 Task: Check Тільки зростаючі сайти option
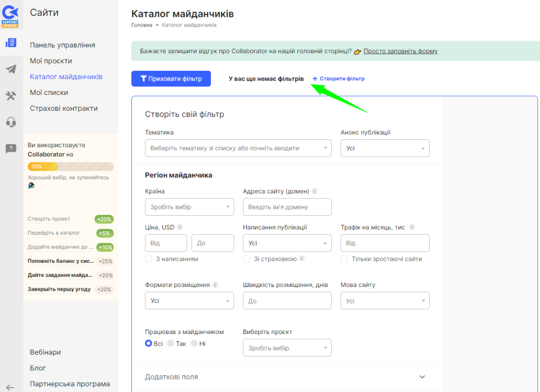coord(344,259)
